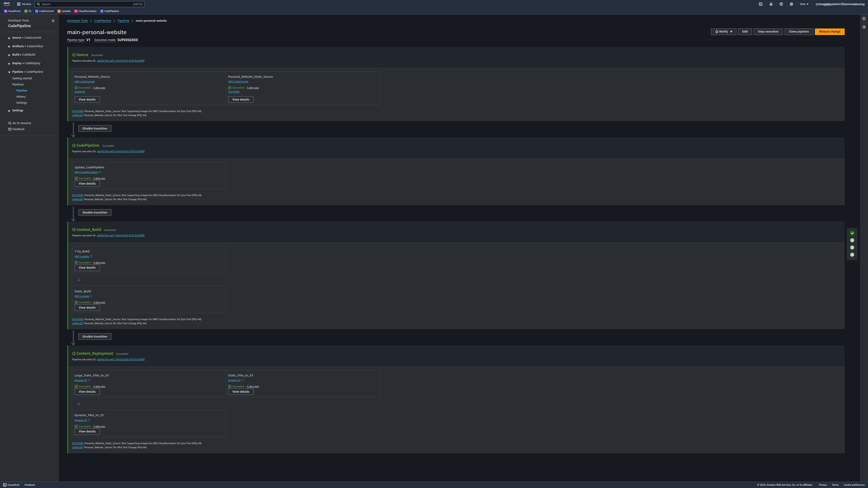The width and height of the screenshot is (868, 488).
Task: Disable transition between Source and CodePipeline
Action: (x=95, y=128)
